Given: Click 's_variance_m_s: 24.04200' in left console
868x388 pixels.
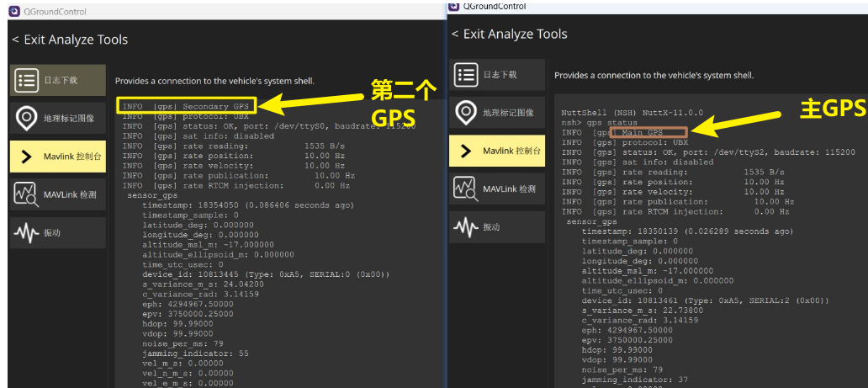Looking at the screenshot, I should pos(204,284).
